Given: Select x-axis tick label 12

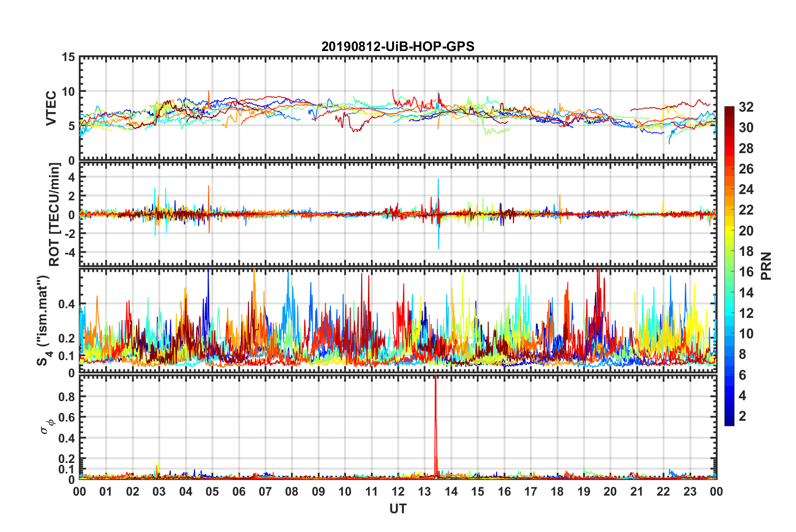Looking at the screenshot, I should pyautogui.click(x=398, y=491).
